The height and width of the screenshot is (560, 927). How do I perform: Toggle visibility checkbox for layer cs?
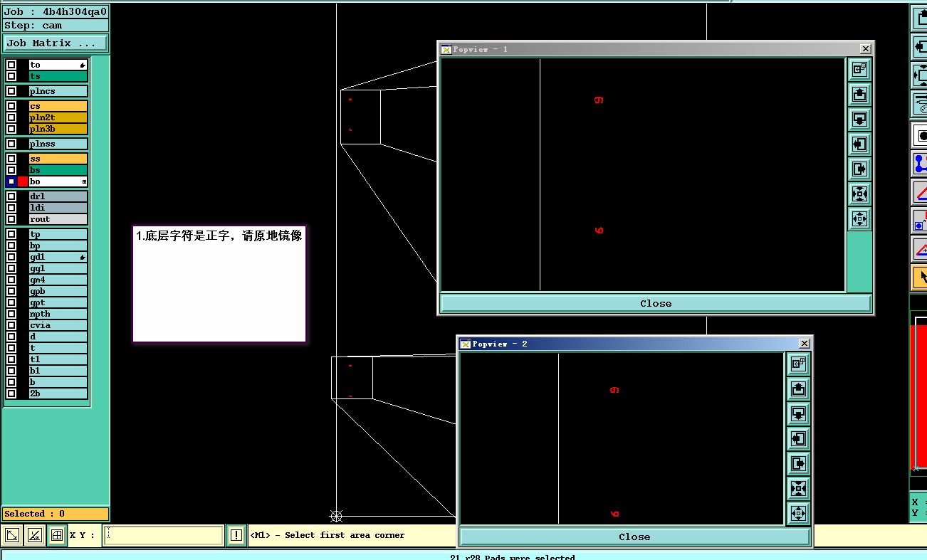coord(11,106)
